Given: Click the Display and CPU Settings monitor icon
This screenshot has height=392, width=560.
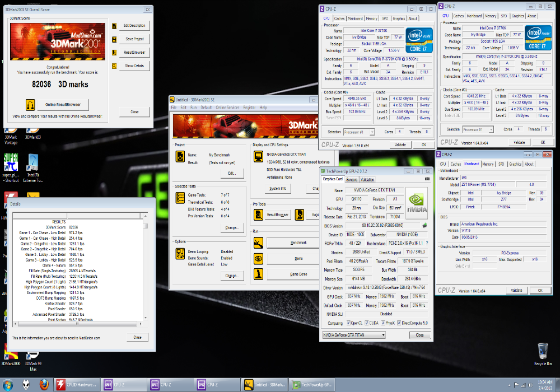Looking at the screenshot, I should click(258, 156).
